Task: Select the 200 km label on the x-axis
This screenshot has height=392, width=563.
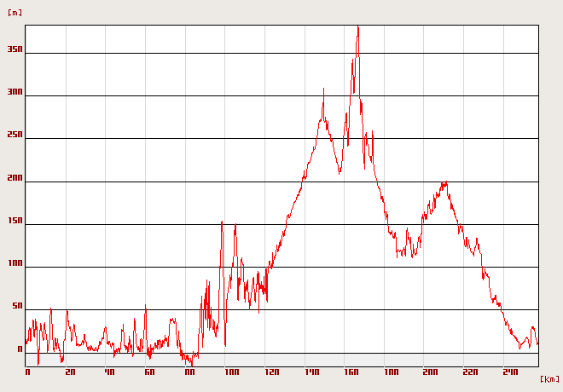Action: click(x=432, y=372)
